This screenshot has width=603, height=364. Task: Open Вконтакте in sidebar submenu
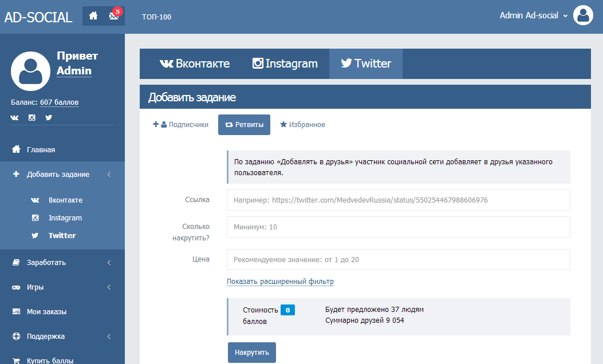tap(65, 200)
